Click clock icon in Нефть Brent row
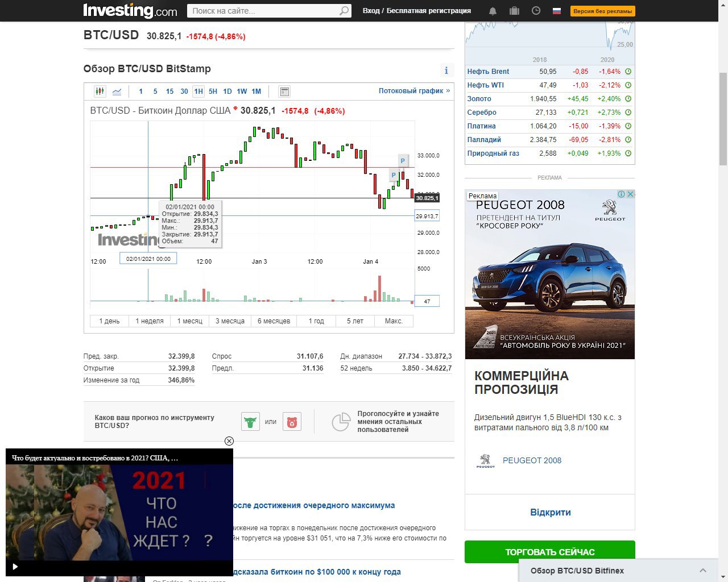728x582 pixels. click(x=628, y=72)
